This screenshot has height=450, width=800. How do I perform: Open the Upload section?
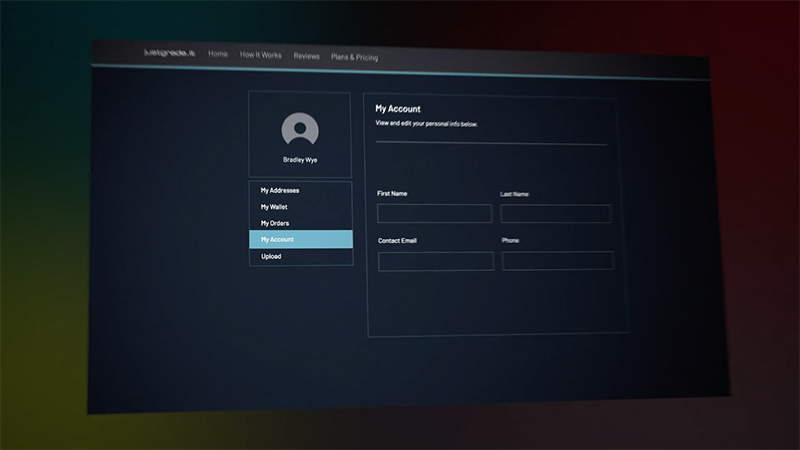[x=271, y=256]
